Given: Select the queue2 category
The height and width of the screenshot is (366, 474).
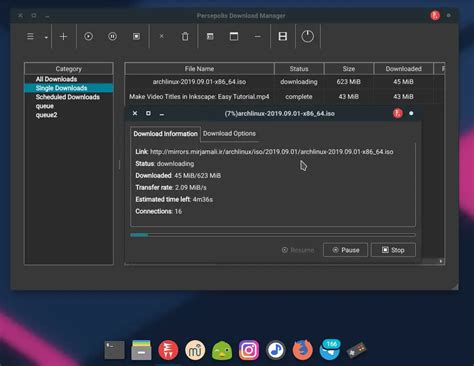Looking at the screenshot, I should [46, 115].
